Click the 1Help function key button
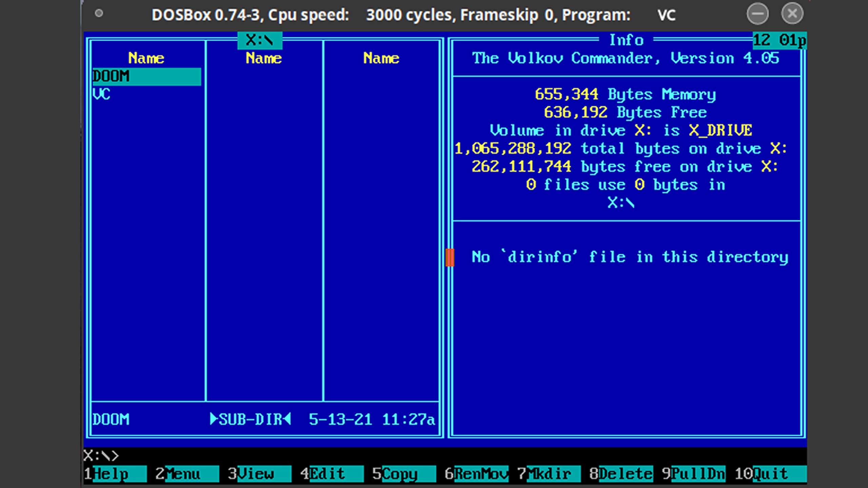 click(115, 473)
